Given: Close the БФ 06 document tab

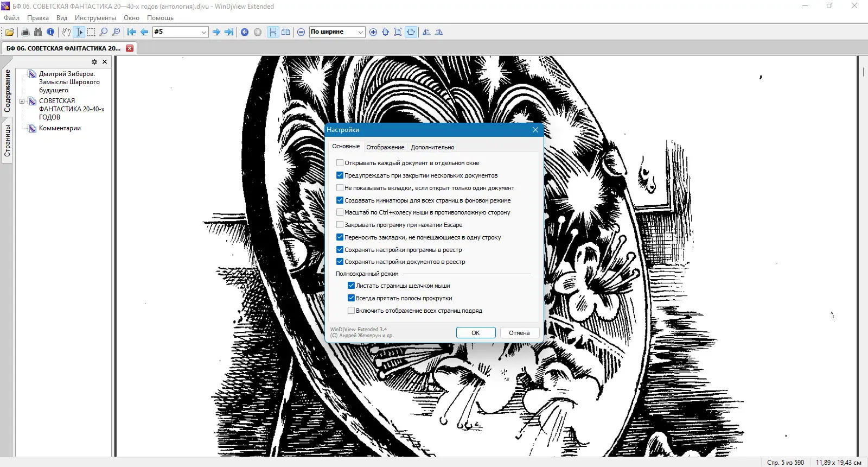Looking at the screenshot, I should pyautogui.click(x=130, y=48).
